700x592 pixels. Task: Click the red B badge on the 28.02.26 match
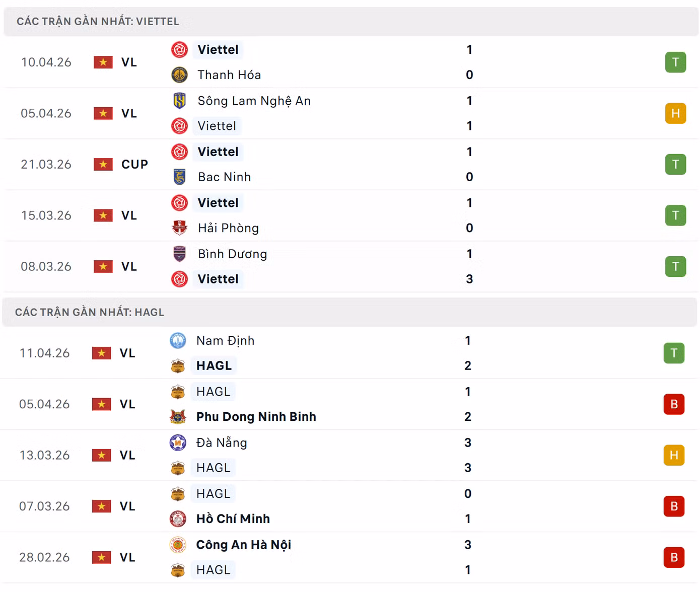point(674,557)
